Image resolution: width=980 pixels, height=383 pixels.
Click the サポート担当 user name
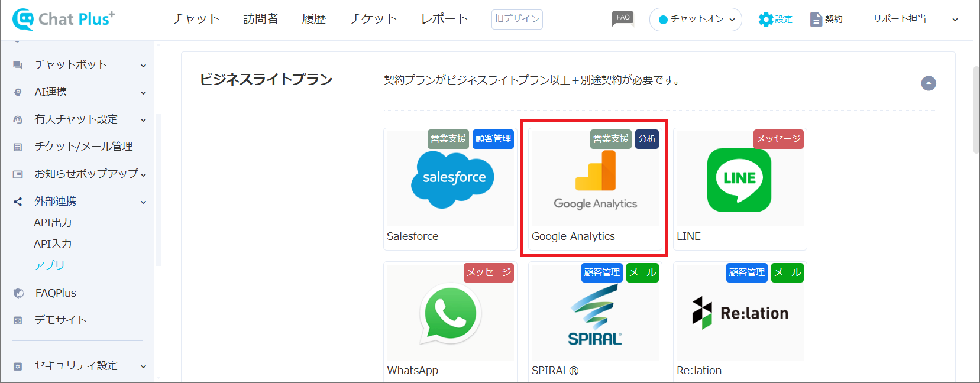pyautogui.click(x=900, y=19)
